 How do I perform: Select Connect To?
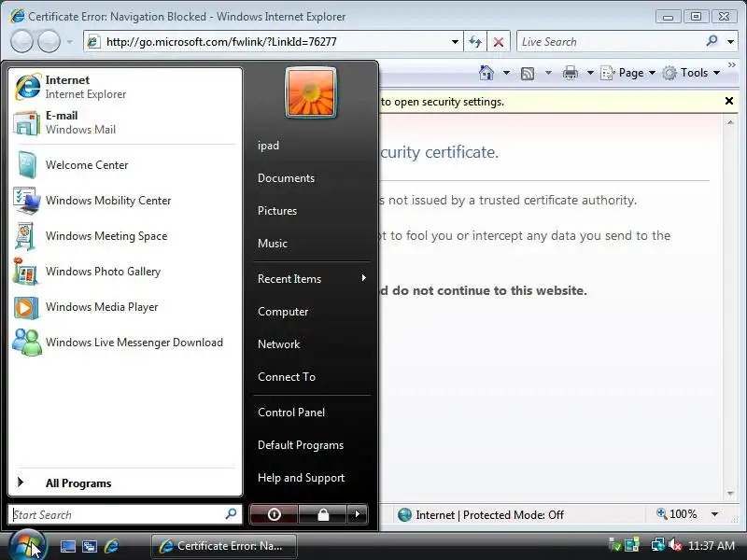pos(312,377)
